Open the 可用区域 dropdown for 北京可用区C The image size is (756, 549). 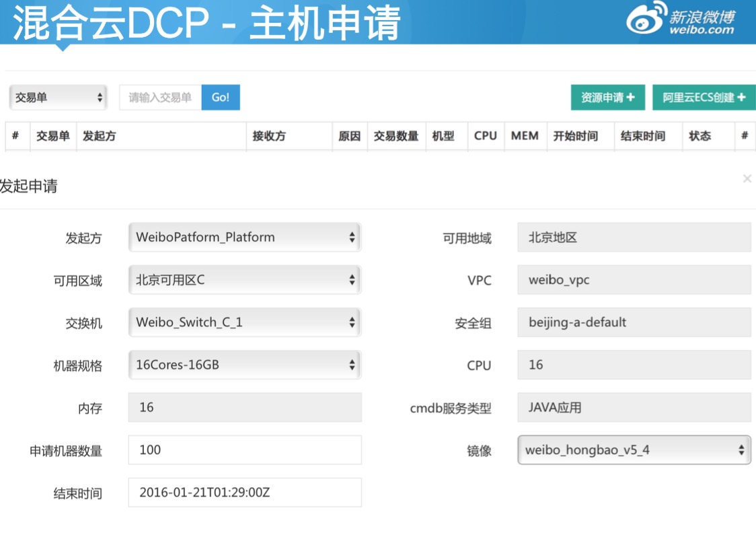245,279
